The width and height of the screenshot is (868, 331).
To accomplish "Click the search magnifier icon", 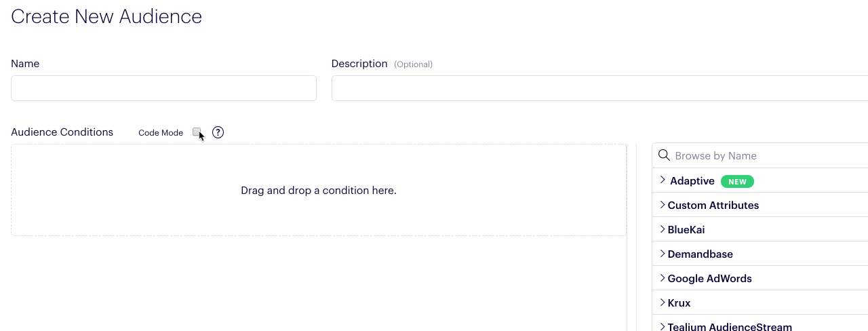I will pyautogui.click(x=664, y=155).
